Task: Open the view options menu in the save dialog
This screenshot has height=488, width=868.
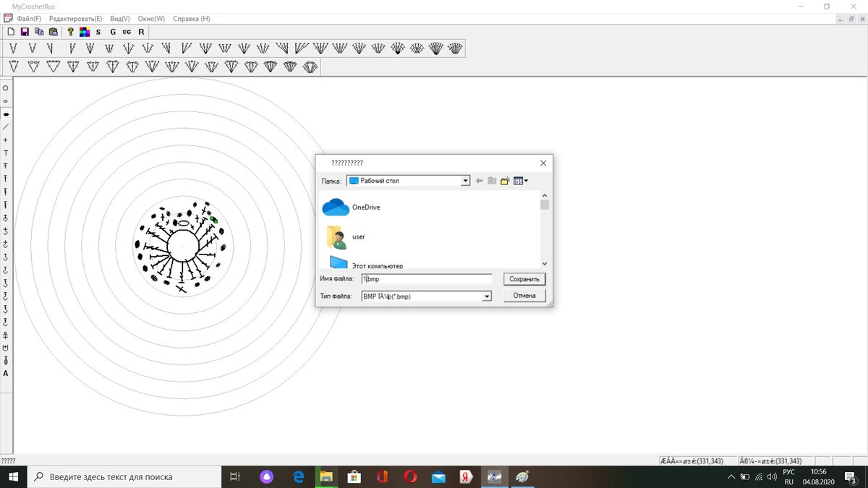Action: click(521, 181)
